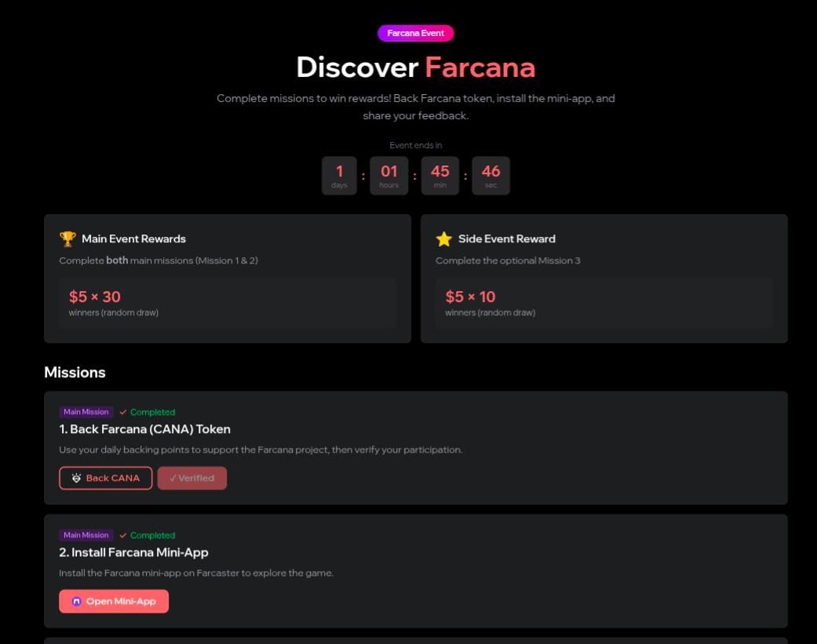Click Completed status of Mission 2
This screenshot has height=644, width=817.
pyautogui.click(x=153, y=536)
